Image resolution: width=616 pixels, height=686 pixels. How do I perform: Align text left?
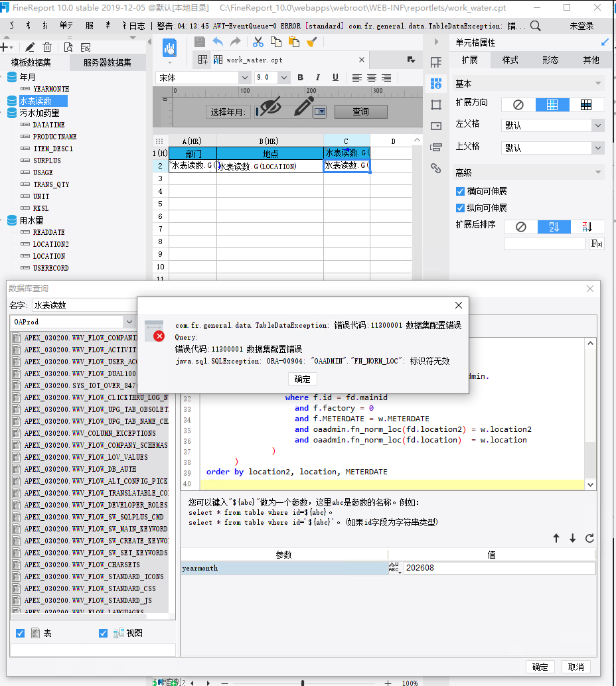tap(357, 78)
